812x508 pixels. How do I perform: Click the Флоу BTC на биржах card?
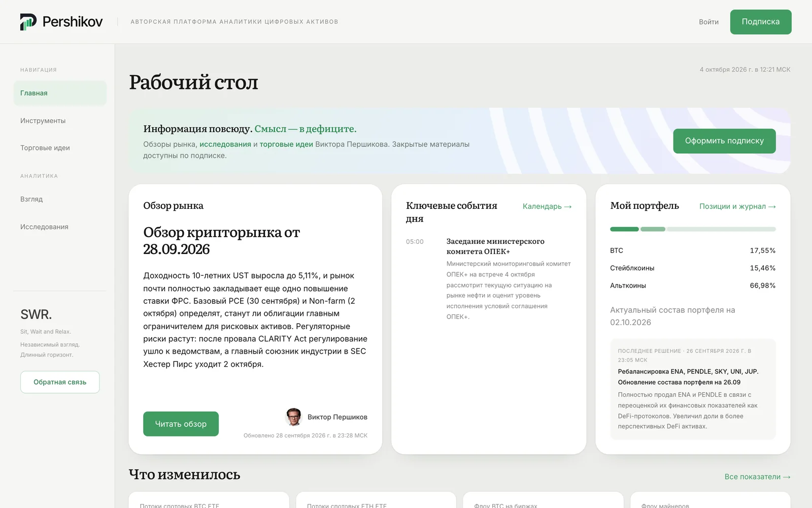pos(543,500)
